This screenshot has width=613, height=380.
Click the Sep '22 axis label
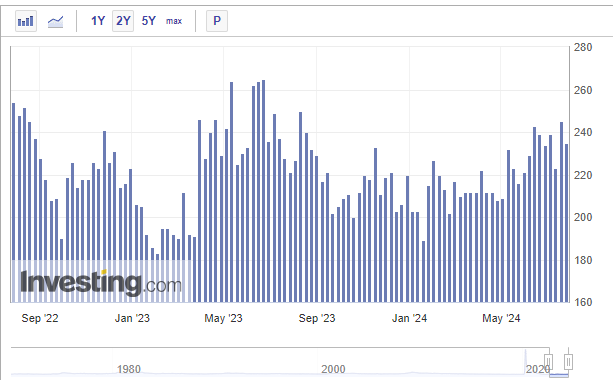pyautogui.click(x=40, y=318)
